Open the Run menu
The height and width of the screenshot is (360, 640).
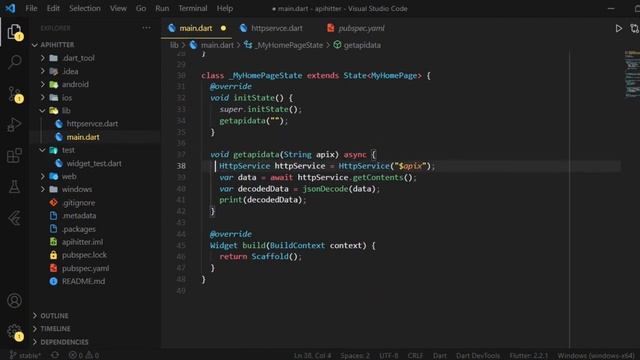162,8
